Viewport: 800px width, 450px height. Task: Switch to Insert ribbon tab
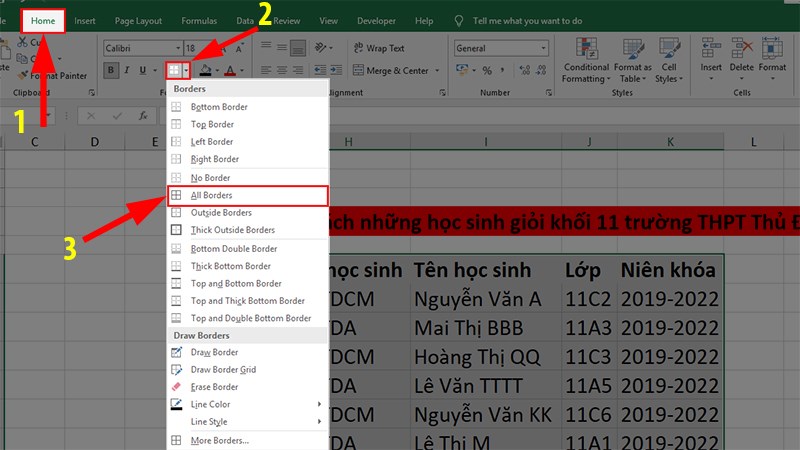point(85,21)
